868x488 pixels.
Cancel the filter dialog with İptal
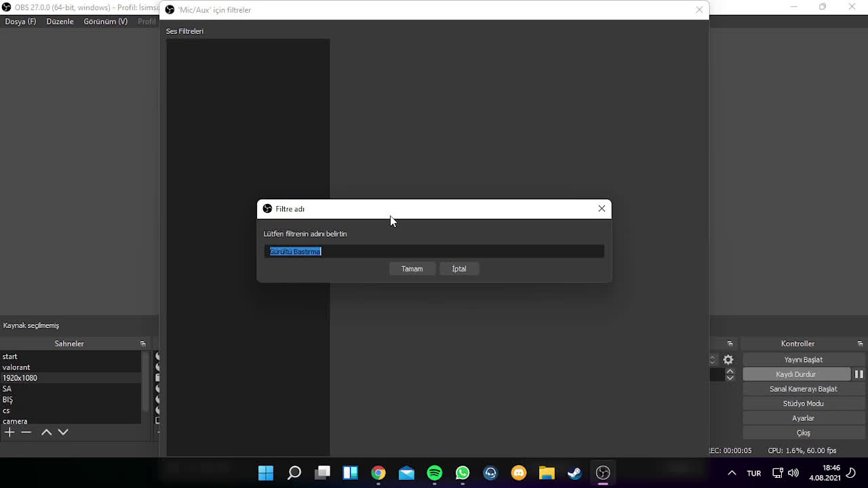(459, 268)
